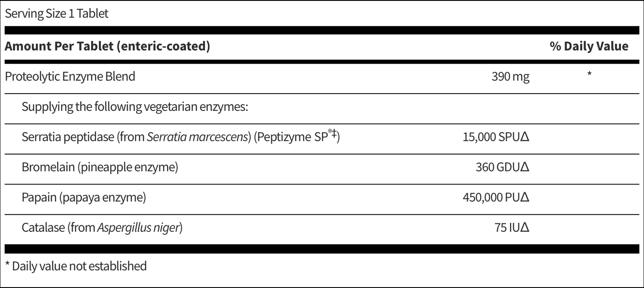
Task: Click the italic Aspergillus niger text
Action: (x=138, y=228)
